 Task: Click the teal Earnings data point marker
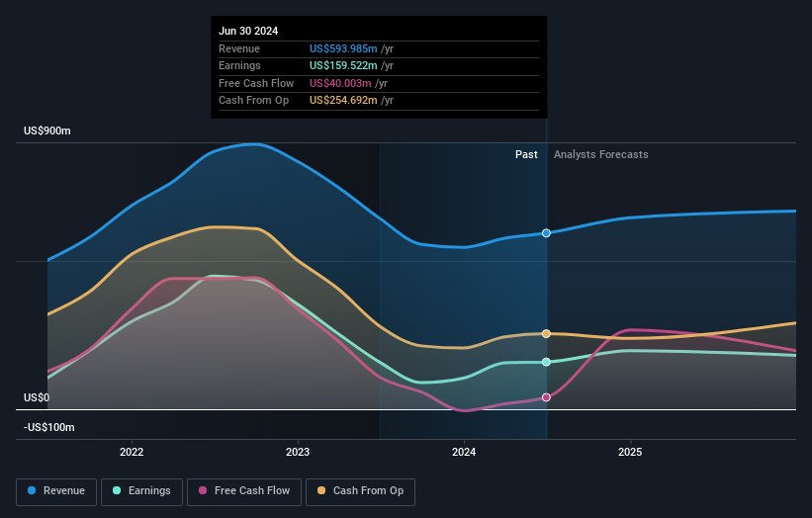546,362
